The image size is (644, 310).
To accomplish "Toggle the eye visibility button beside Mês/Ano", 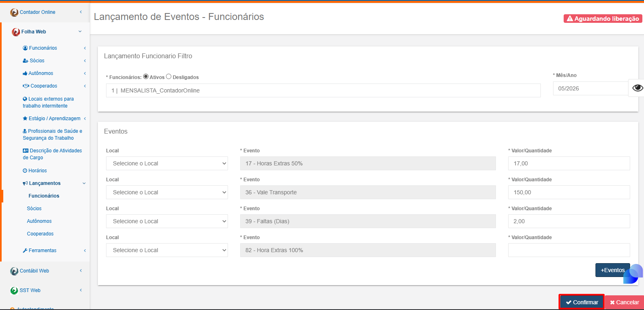I will [x=637, y=88].
